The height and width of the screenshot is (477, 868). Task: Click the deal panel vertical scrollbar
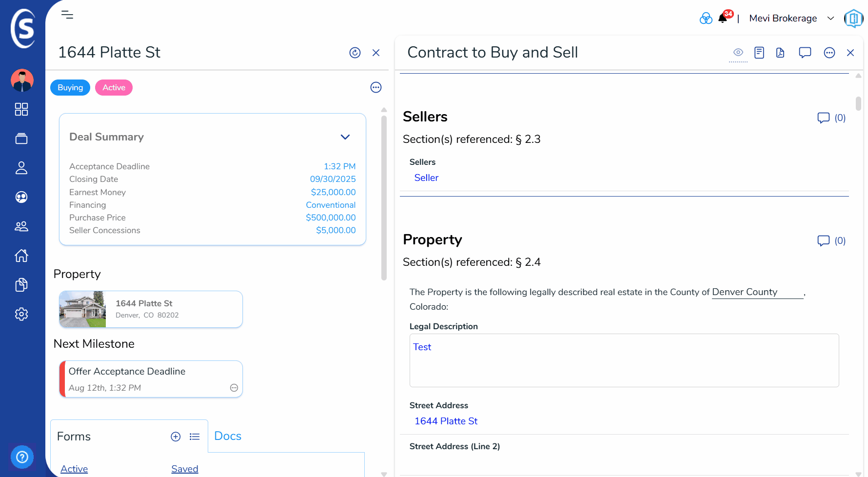coord(384,198)
